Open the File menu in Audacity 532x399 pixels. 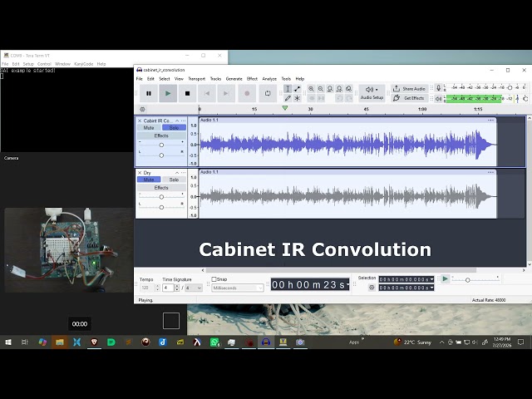(x=140, y=79)
